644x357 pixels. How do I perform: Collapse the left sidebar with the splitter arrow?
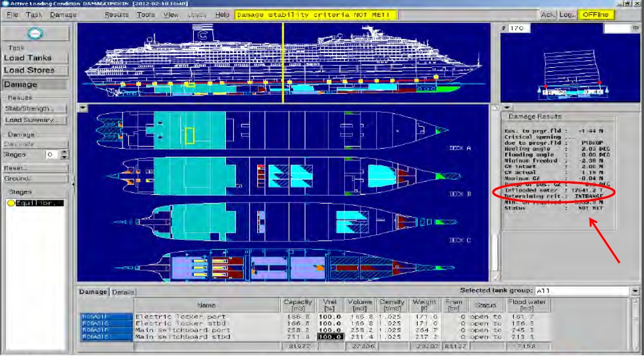point(73,184)
